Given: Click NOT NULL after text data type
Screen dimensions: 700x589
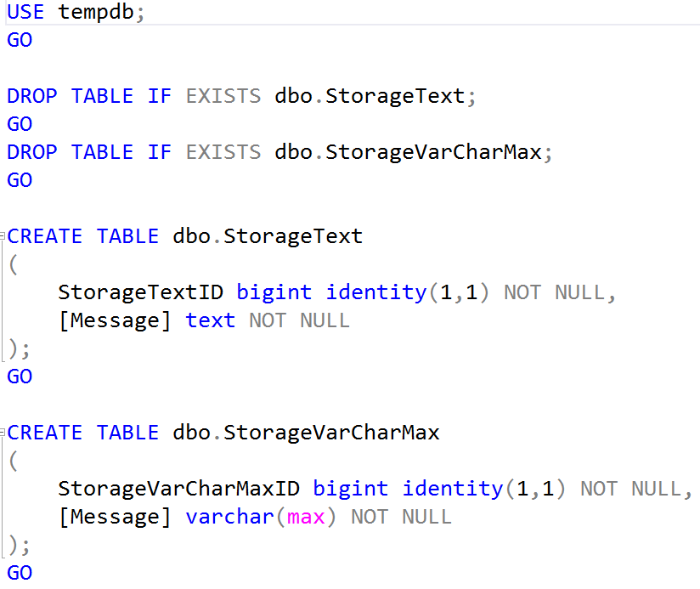Looking at the screenshot, I should click(300, 320).
